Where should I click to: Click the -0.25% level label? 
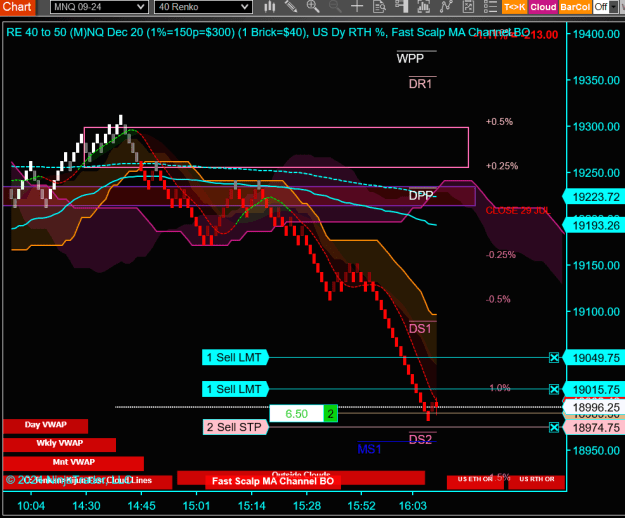click(501, 255)
